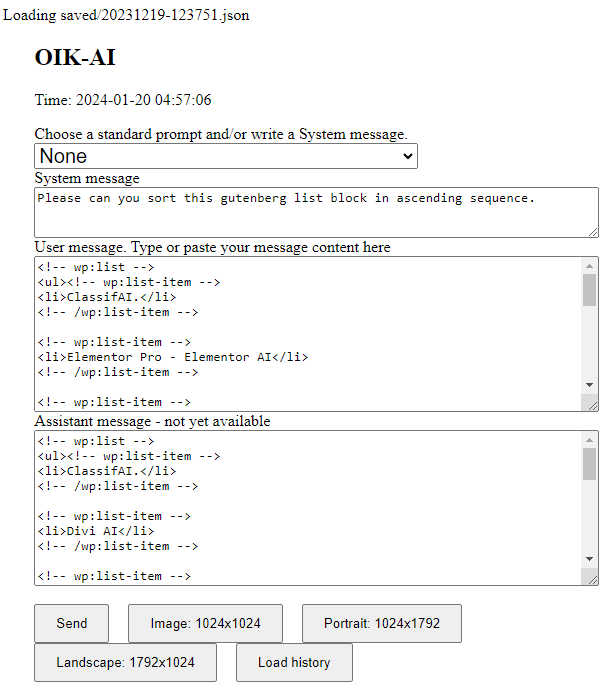Image resolution: width=609 pixels, height=688 pixels.
Task: Click the Assistant message scrollbar thumb
Action: pyautogui.click(x=589, y=464)
